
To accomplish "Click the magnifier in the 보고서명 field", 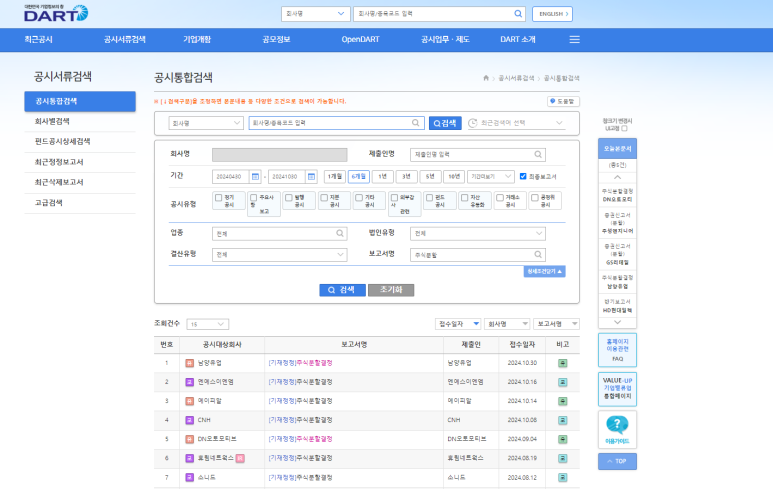I will (x=538, y=254).
